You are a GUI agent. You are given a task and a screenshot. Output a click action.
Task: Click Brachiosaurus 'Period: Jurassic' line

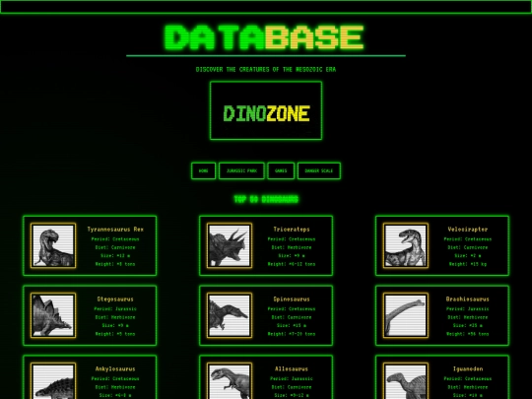(x=468, y=309)
